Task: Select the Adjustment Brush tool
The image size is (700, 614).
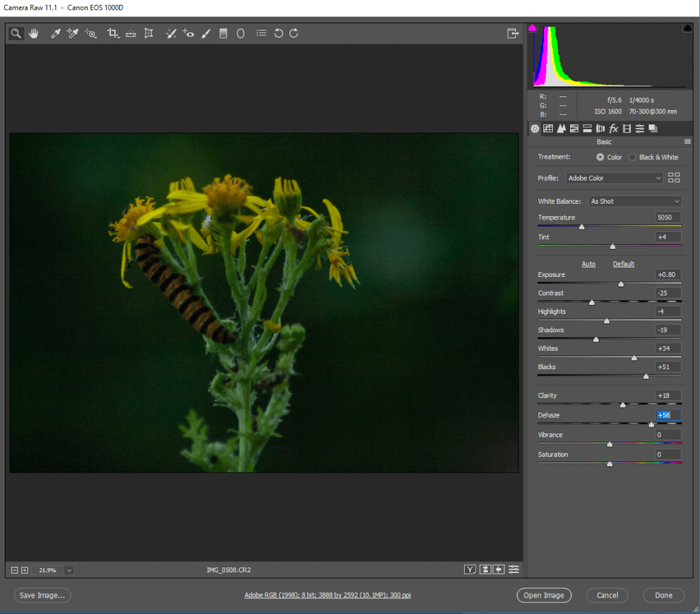Action: [x=205, y=33]
